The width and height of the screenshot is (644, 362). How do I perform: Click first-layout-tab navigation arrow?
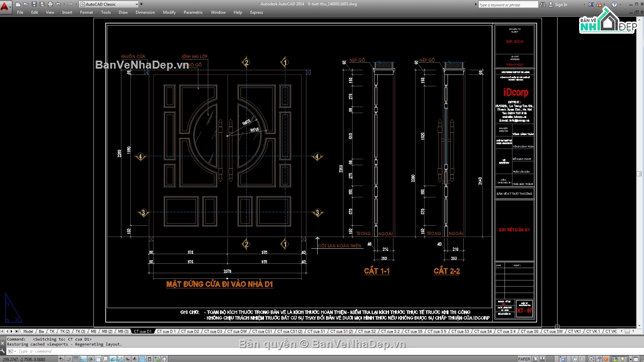coord(2,331)
